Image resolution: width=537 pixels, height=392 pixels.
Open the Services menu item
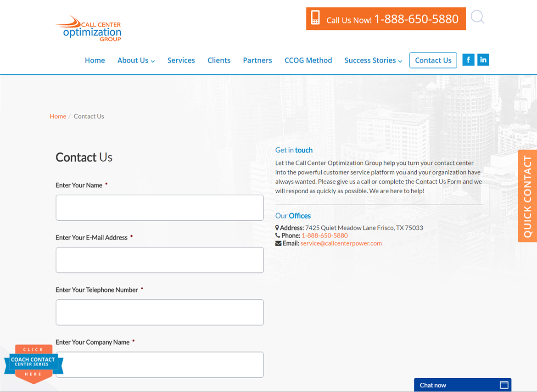(x=181, y=60)
